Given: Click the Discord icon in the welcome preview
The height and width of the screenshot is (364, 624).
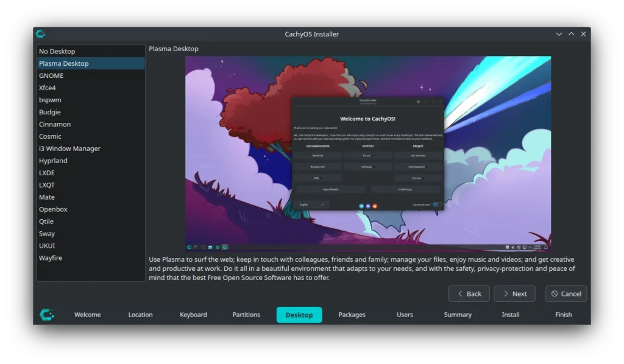Looking at the screenshot, I should (x=368, y=206).
